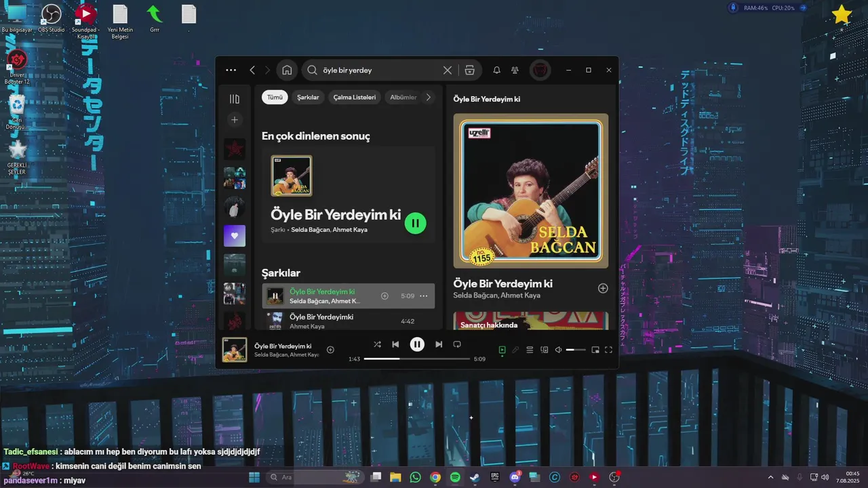The height and width of the screenshot is (488, 868).
Task: Add current track via player bar plus icon
Action: coord(330,350)
